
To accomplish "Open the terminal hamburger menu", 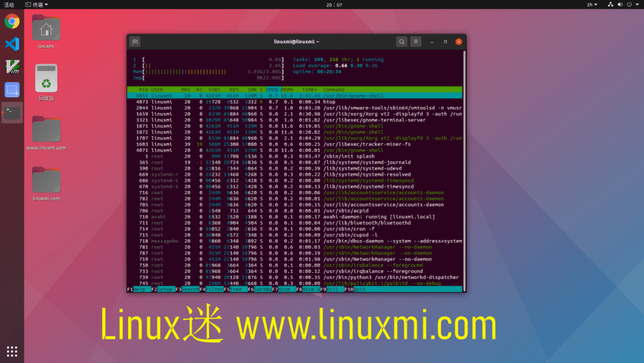I will [416, 42].
